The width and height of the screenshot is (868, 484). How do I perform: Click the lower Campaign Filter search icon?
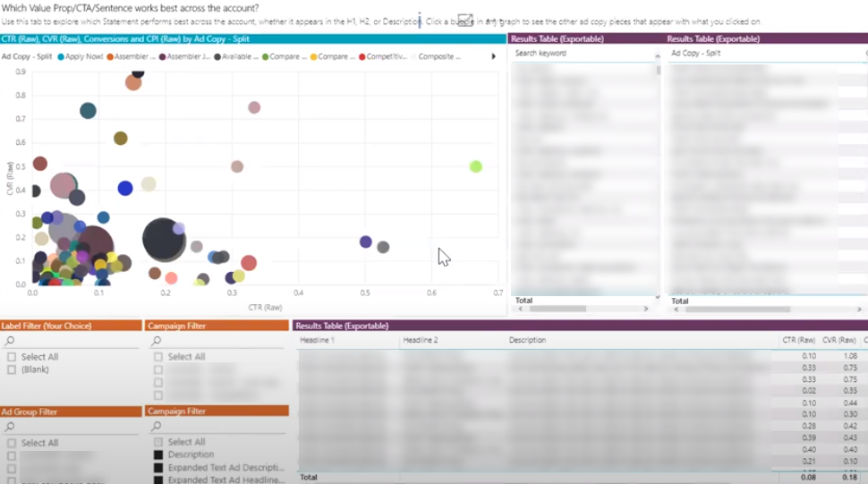[157, 427]
